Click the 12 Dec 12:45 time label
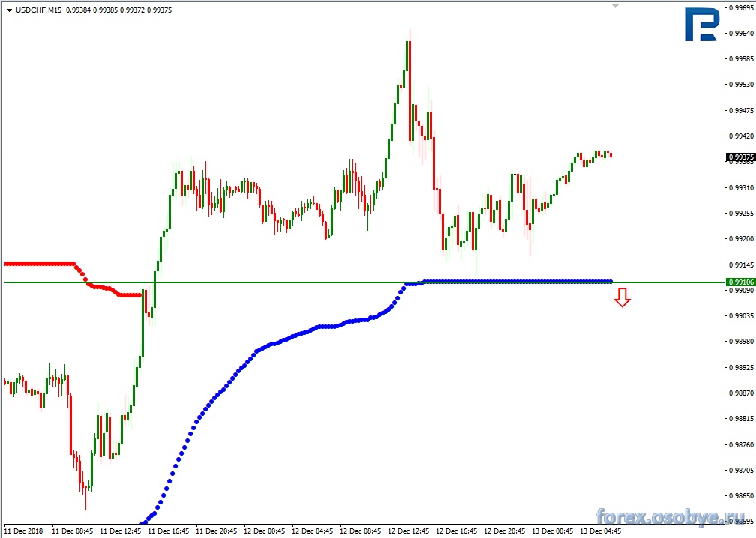 (408, 531)
